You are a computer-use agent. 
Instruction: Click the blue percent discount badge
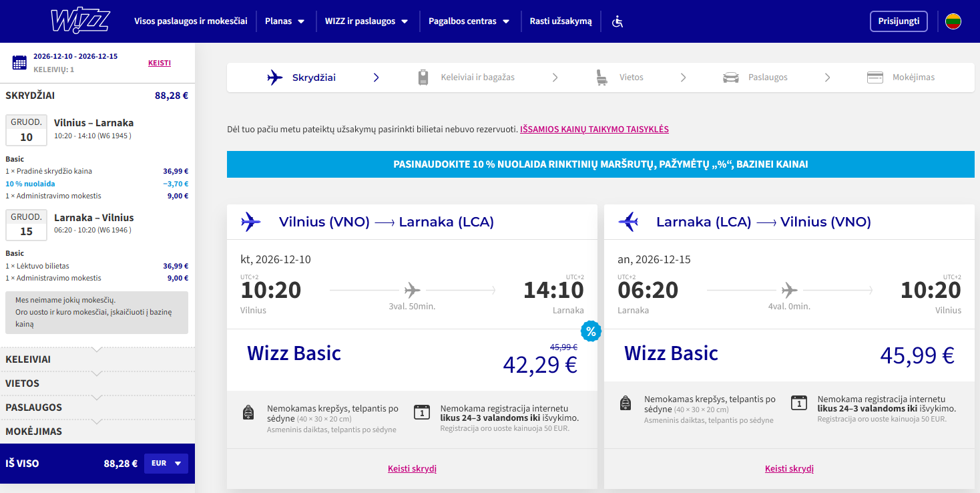[x=591, y=331]
